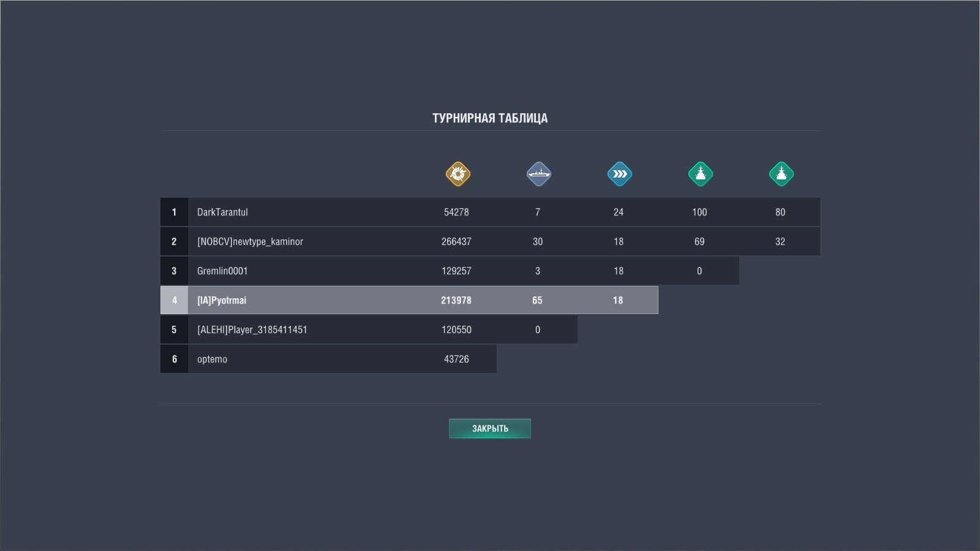Click DarkTarantul's damage value 54278

click(456, 212)
